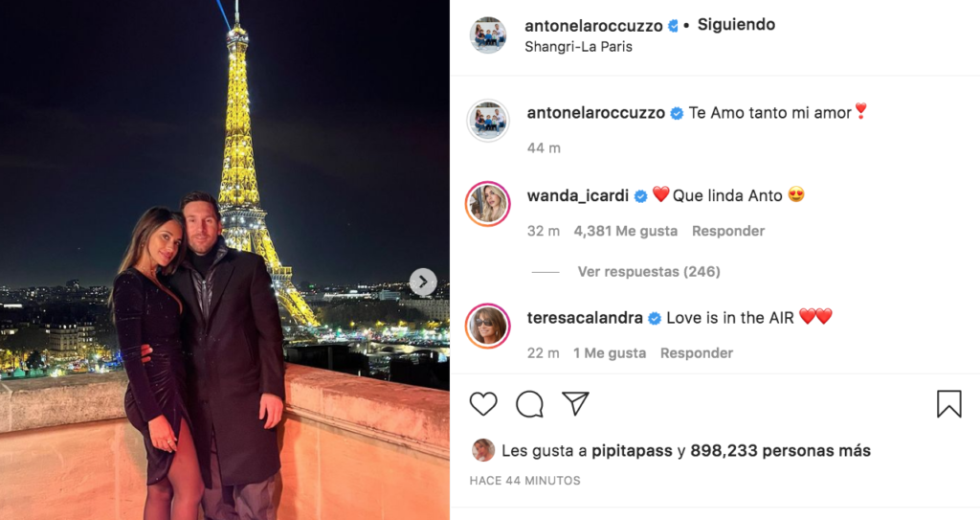Reply to wanda_icardi's comment with Responder
The image size is (980, 520).
pyautogui.click(x=728, y=231)
